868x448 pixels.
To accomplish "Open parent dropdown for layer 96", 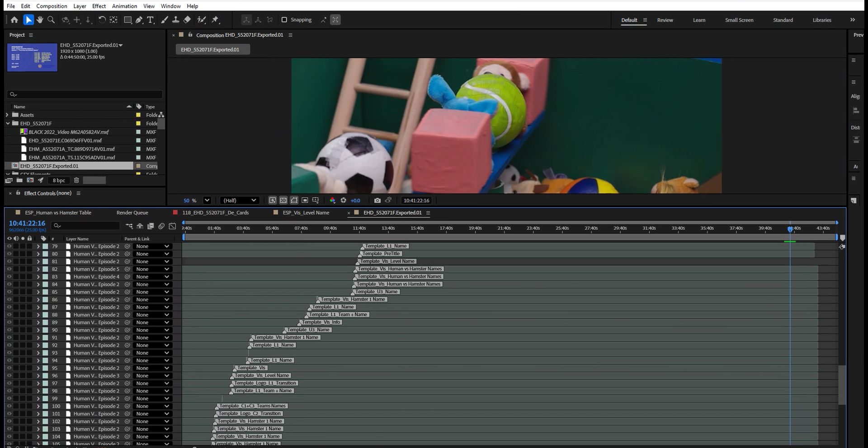I will [153, 376].
